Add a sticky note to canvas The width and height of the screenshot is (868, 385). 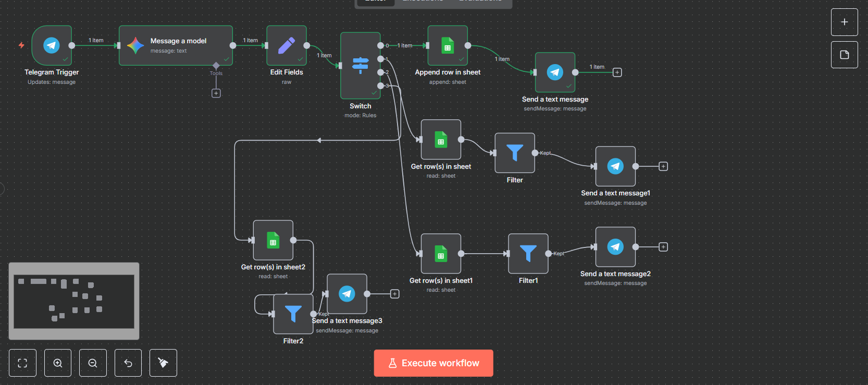(x=845, y=55)
